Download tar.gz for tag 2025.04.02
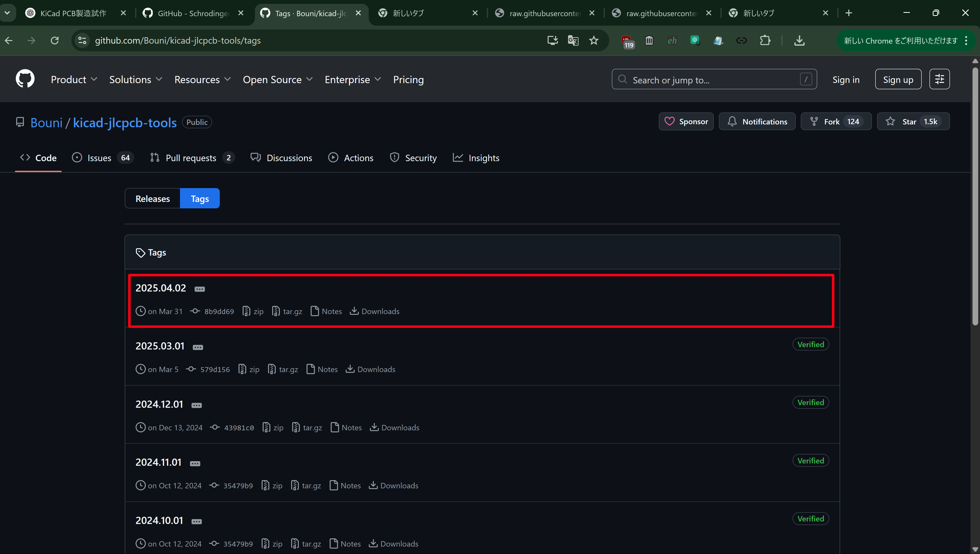Image resolution: width=980 pixels, height=554 pixels. tap(287, 311)
